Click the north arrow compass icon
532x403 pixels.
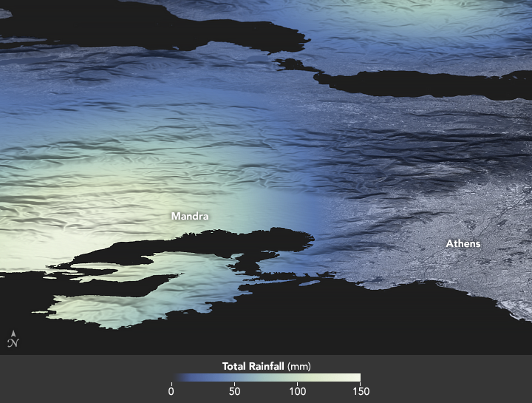point(12,339)
